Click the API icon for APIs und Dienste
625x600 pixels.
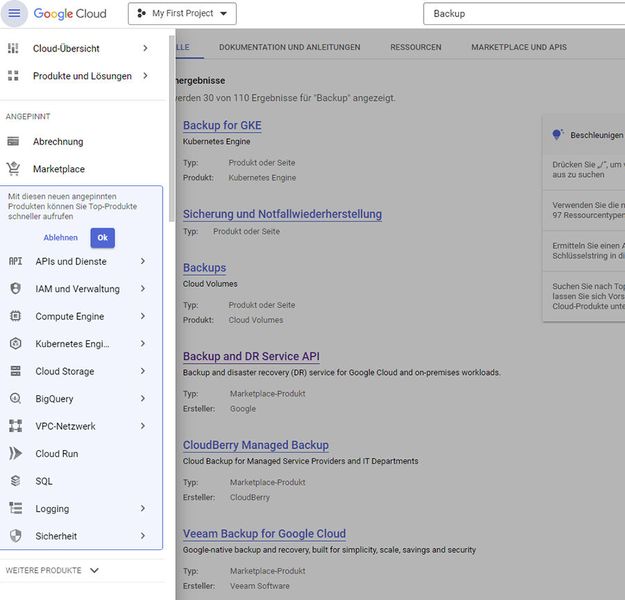(16, 261)
